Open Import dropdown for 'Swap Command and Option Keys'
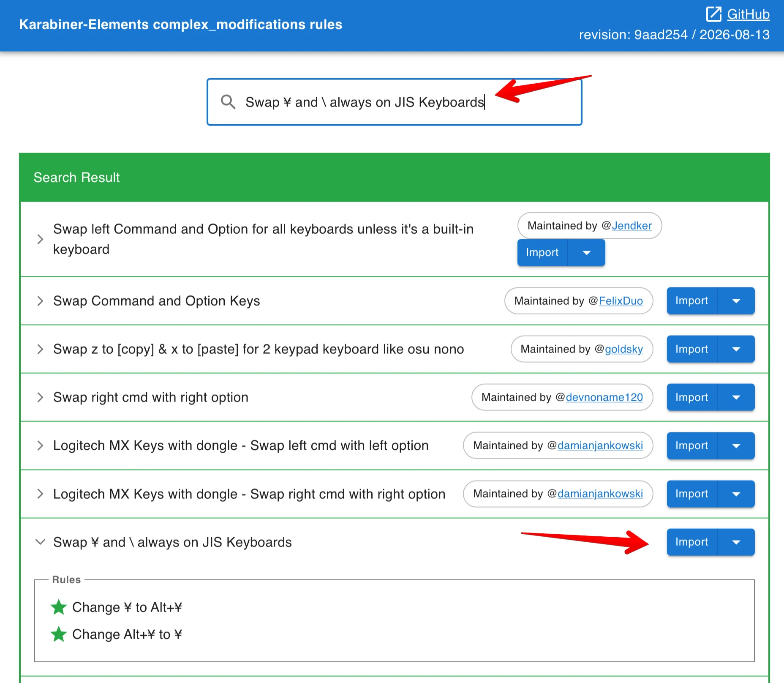 [736, 301]
